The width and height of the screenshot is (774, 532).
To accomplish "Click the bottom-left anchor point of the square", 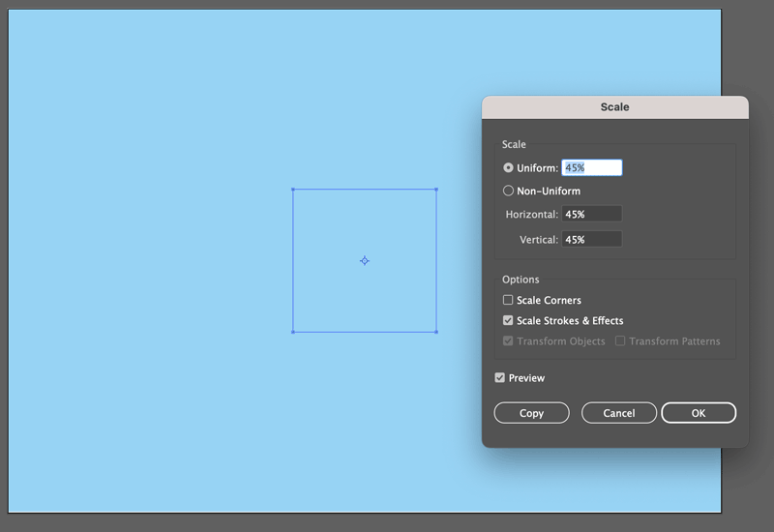I will (293, 332).
